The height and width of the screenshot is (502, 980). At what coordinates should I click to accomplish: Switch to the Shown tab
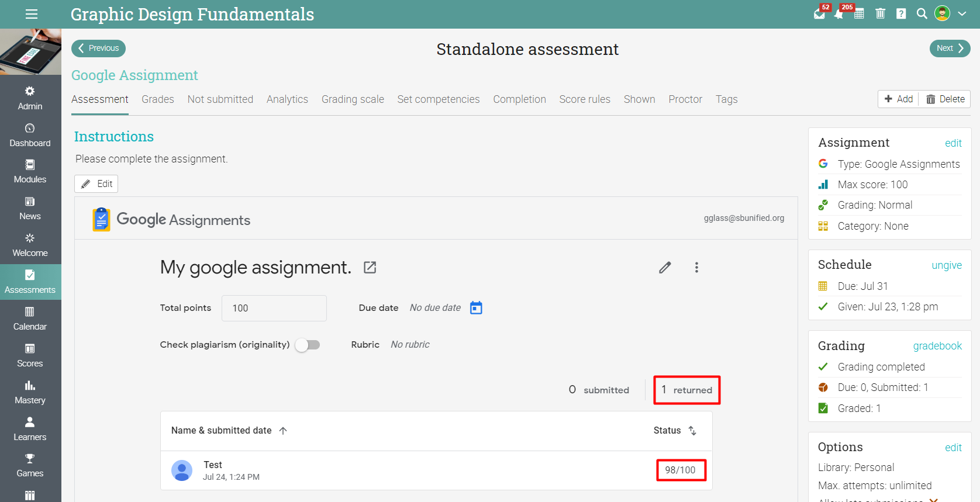(x=639, y=99)
